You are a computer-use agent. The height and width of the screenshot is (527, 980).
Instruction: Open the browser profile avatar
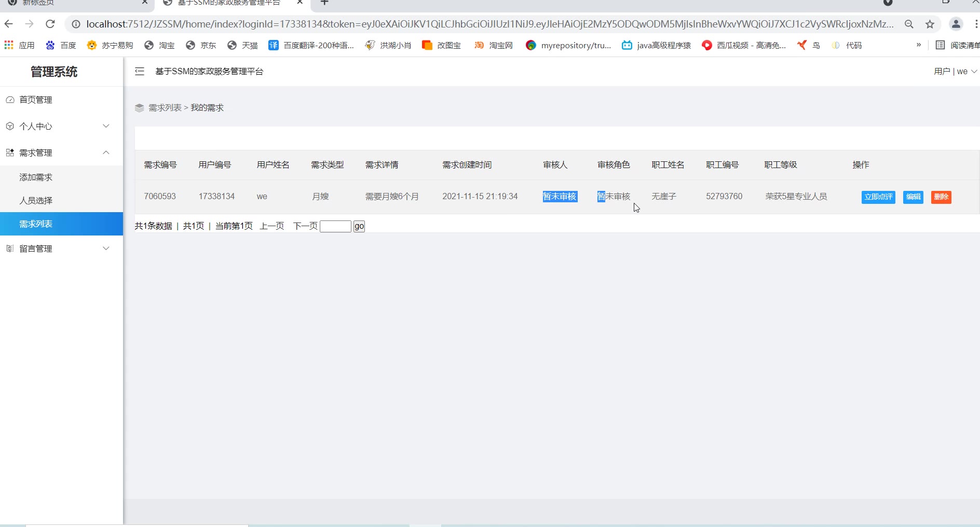pyautogui.click(x=956, y=24)
